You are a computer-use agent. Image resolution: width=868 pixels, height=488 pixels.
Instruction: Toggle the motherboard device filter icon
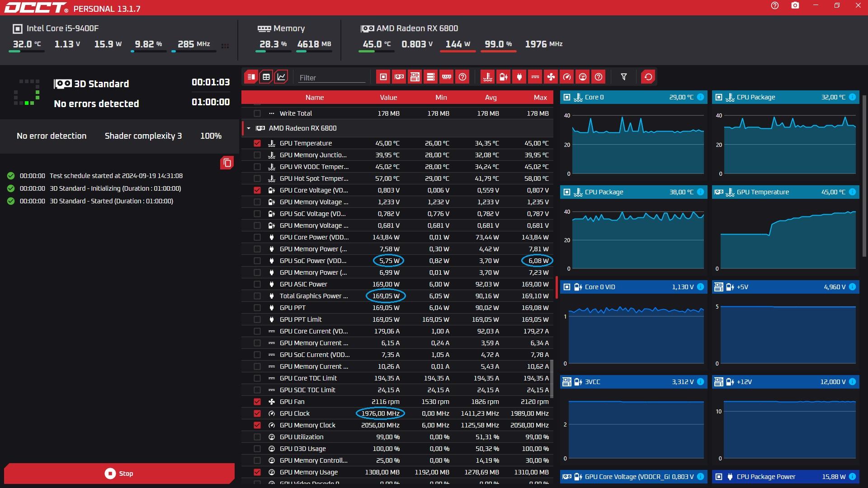pyautogui.click(x=415, y=77)
